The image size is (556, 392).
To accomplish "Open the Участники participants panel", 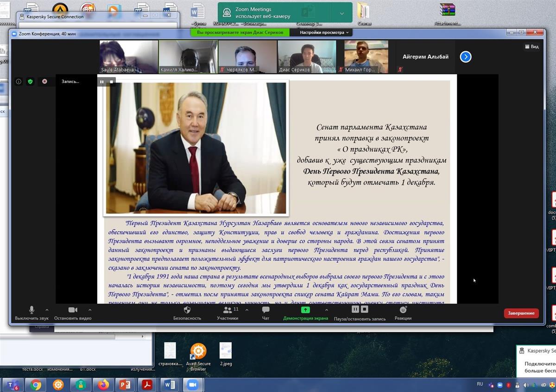I will point(227,310).
